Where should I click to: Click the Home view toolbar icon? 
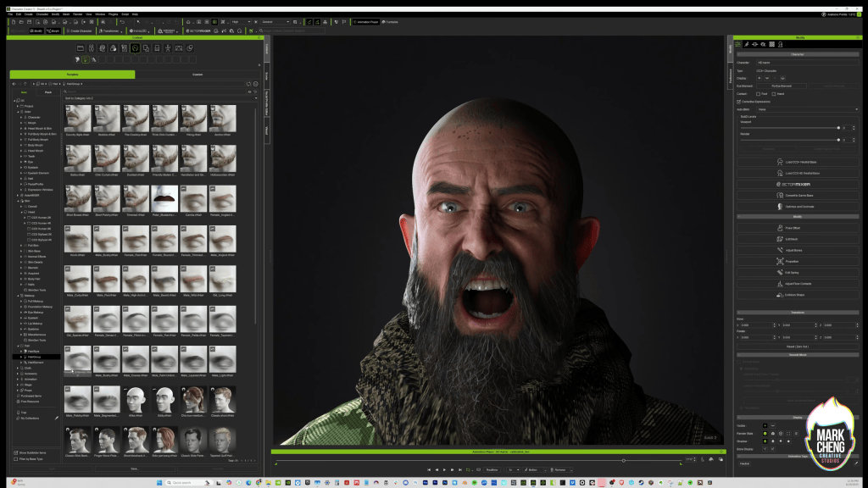(x=188, y=22)
